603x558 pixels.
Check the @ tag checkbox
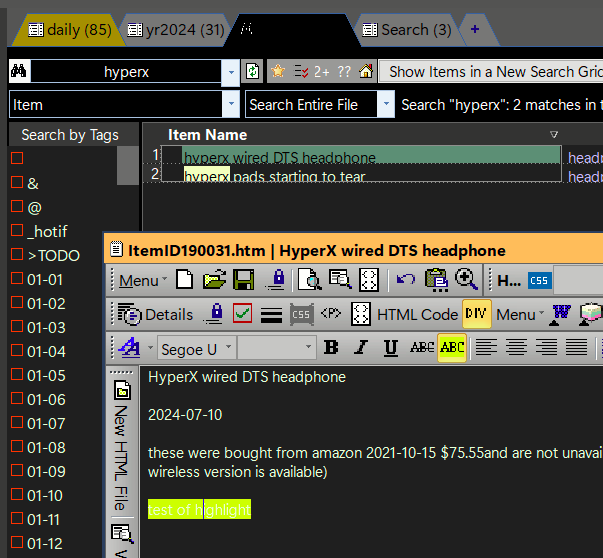pos(17,206)
